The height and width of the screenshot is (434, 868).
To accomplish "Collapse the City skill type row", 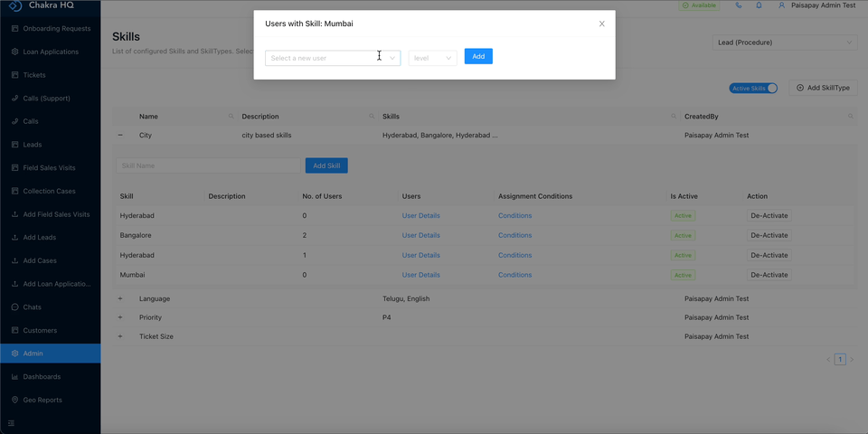I will coord(120,135).
